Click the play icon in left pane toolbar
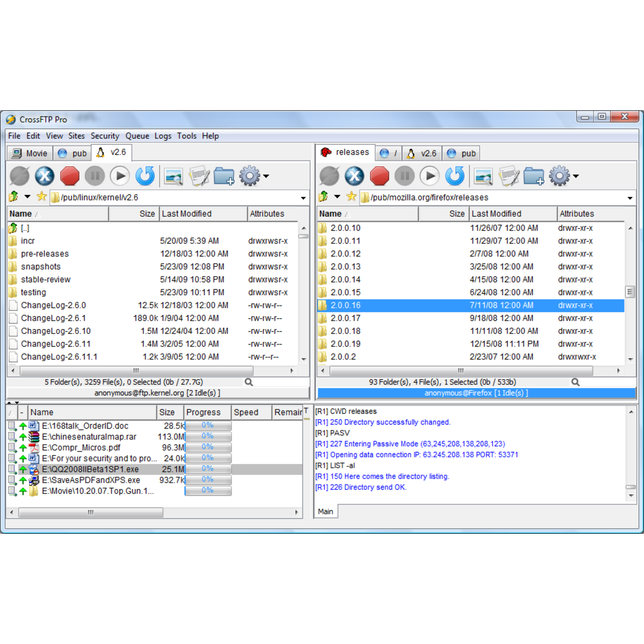This screenshot has width=644, height=644. [120, 176]
